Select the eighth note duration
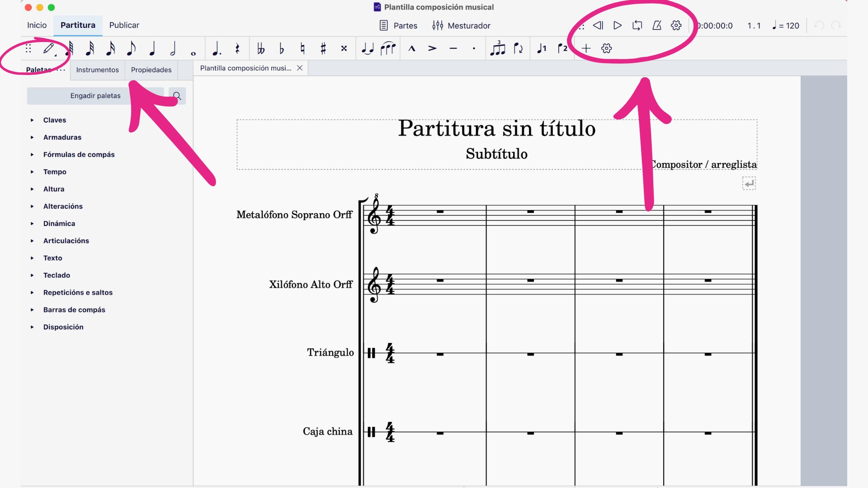 [131, 48]
